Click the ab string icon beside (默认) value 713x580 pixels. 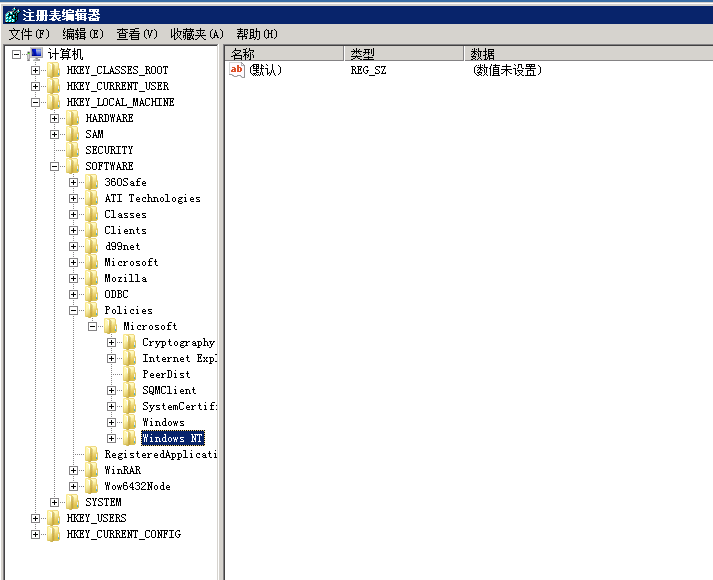click(x=237, y=70)
